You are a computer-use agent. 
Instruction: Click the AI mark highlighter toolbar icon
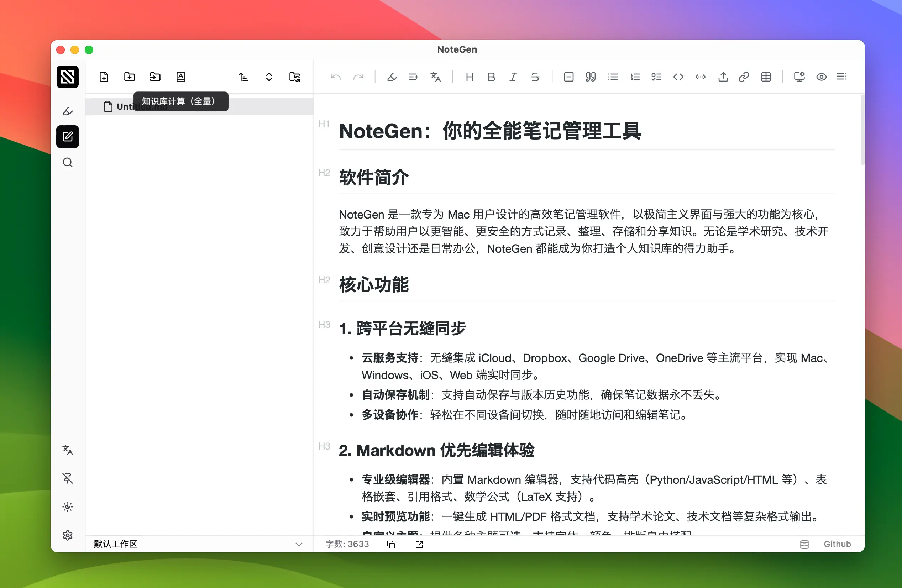pyautogui.click(x=392, y=77)
